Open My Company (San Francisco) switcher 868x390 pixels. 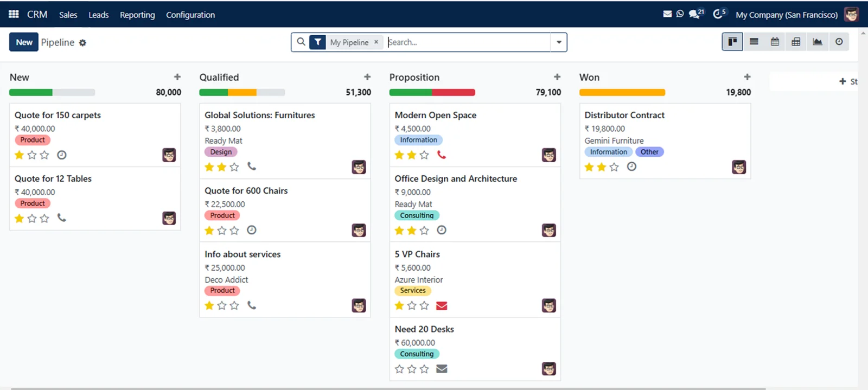(x=787, y=15)
